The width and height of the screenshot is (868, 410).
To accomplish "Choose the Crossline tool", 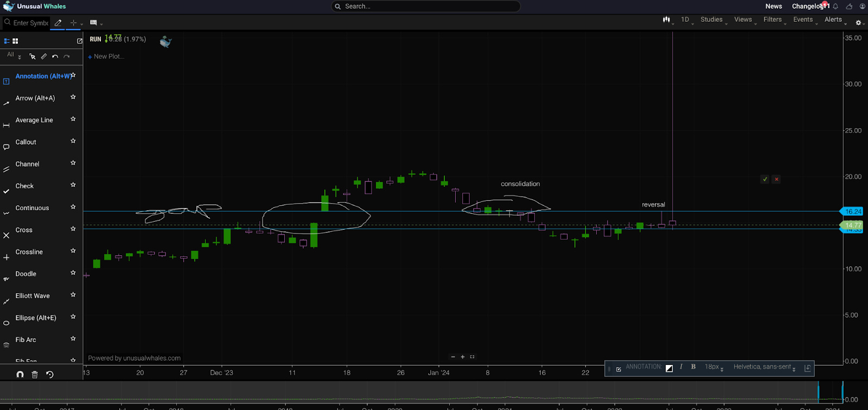I will click(29, 252).
